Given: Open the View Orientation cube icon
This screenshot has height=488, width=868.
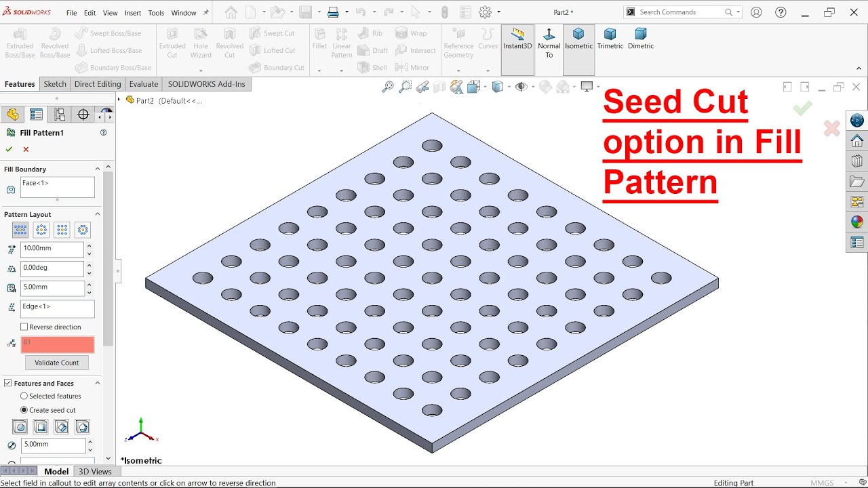Looking at the screenshot, I should pos(473,87).
